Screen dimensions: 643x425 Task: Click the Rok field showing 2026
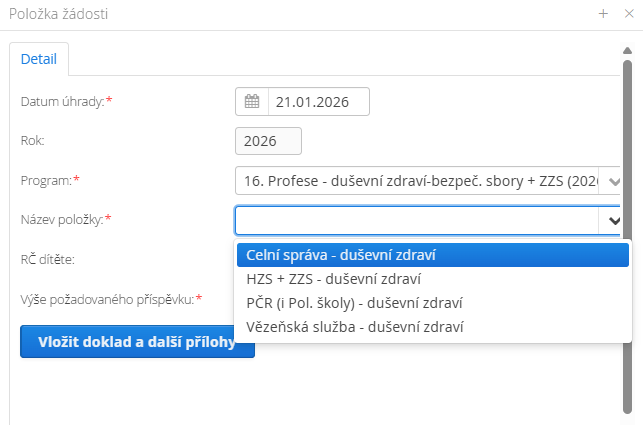coord(268,141)
